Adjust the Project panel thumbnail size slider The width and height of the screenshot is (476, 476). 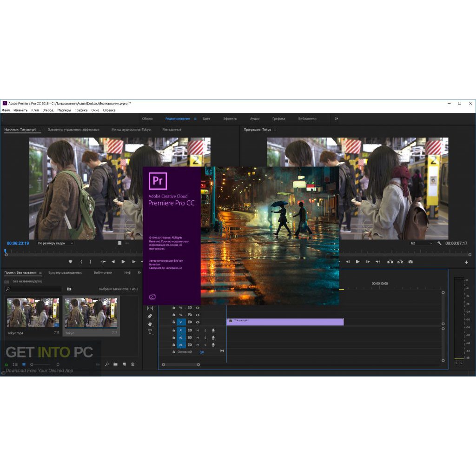tap(44, 364)
